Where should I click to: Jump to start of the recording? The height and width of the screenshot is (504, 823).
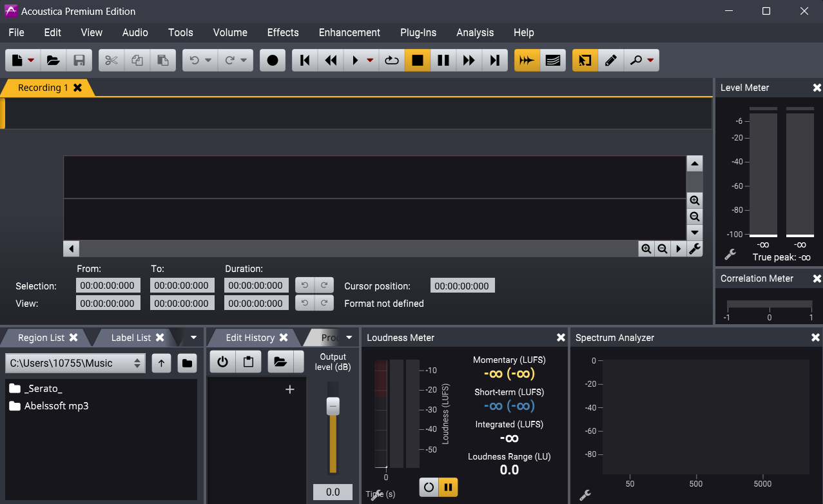click(305, 61)
